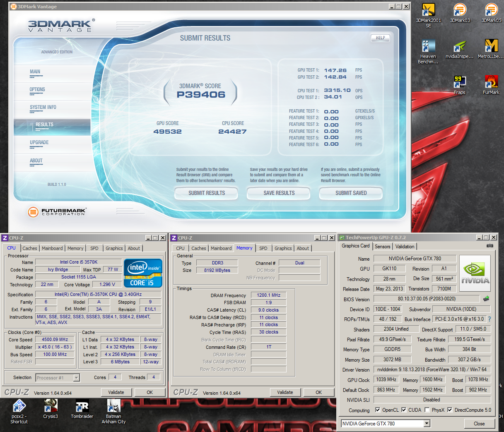Image resolution: width=504 pixels, height=432 pixels.
Task: Toggle the DirectCompute 5.0 checkbox
Action: coord(450,410)
